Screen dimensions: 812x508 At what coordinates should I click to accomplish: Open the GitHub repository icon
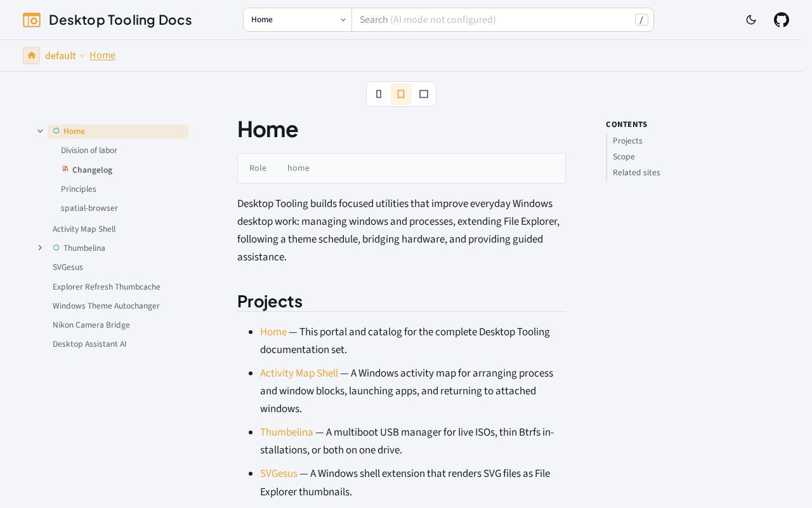point(782,20)
